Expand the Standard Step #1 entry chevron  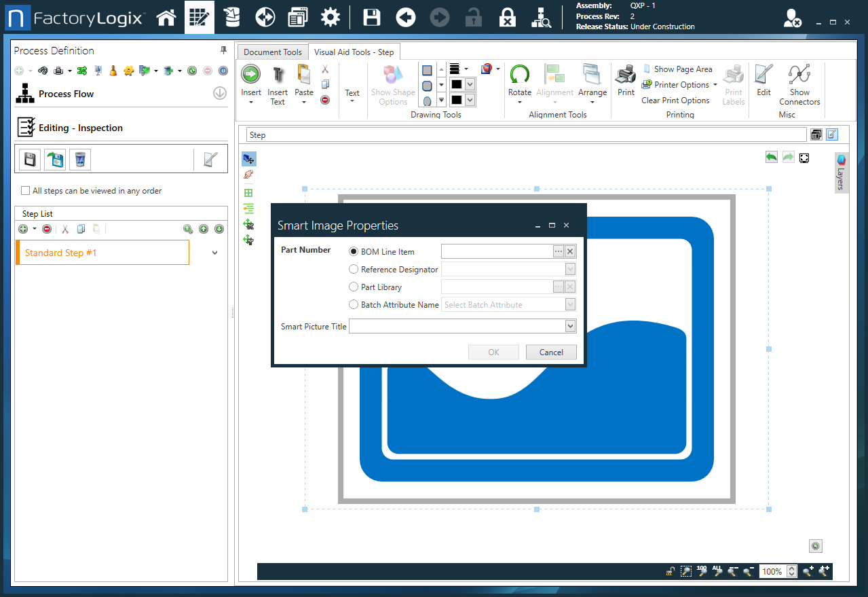tap(214, 252)
